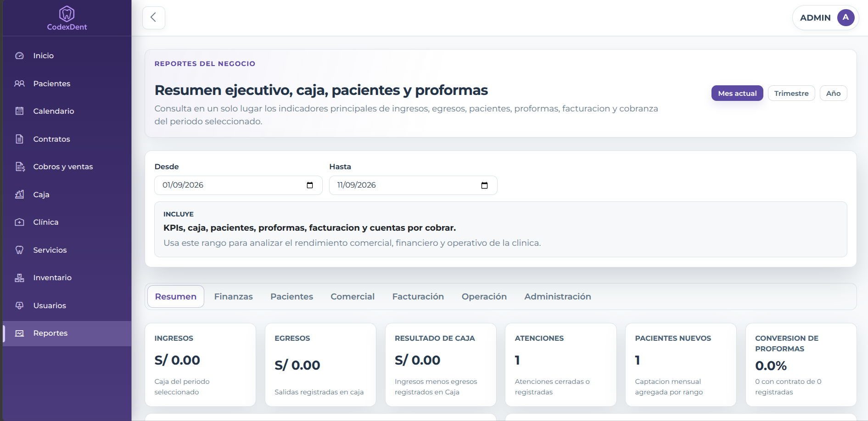
Task: Click the REPORTES DEL NEGOCIO heading
Action: (x=205, y=64)
